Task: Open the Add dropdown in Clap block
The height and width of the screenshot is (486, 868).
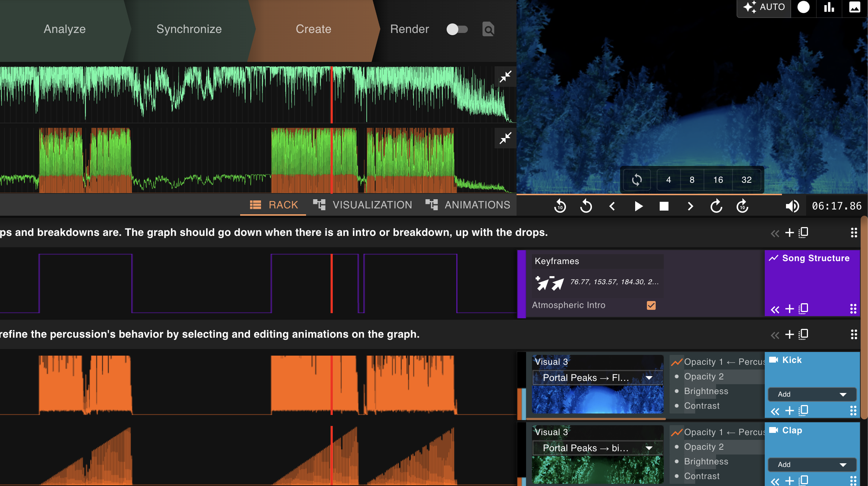Action: [x=812, y=465]
